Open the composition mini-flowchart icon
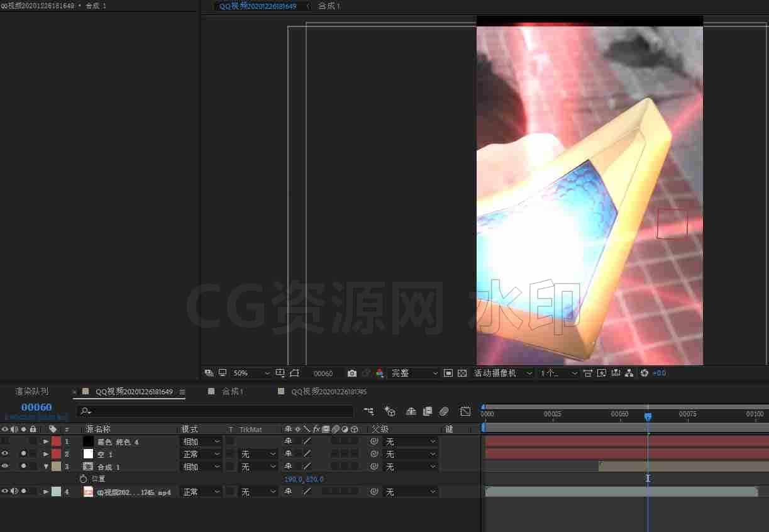 [369, 411]
